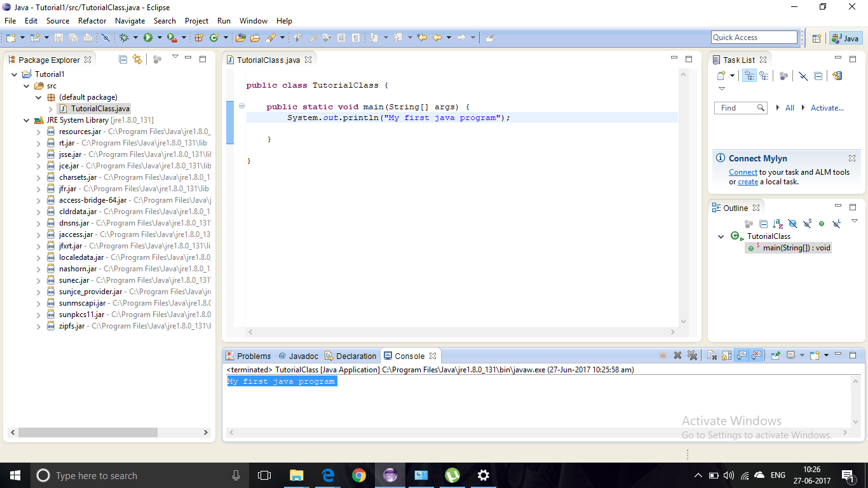868x488 pixels.
Task: Toggle Scroll Lock in Console
Action: (x=726, y=356)
